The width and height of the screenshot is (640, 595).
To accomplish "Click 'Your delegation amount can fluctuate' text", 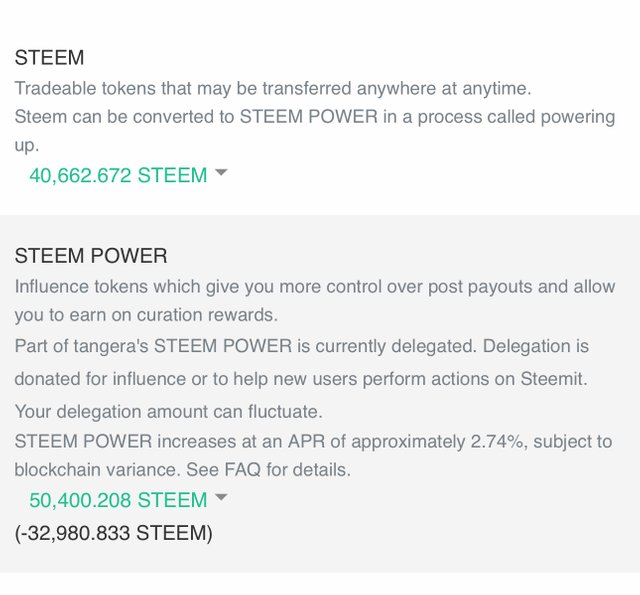I will coord(169,411).
